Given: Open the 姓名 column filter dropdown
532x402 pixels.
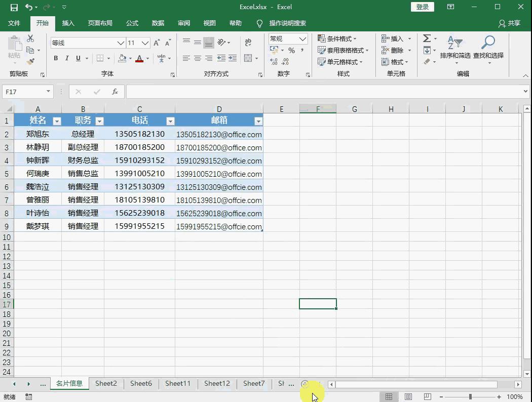Looking at the screenshot, I should pyautogui.click(x=56, y=120).
